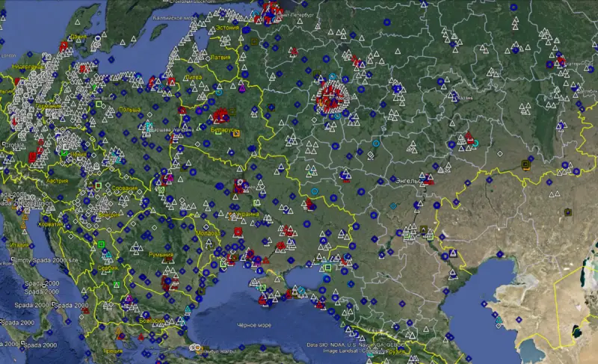The image size is (598, 364).
Task: Select the brown square marker at far right
Action: click(568, 212)
